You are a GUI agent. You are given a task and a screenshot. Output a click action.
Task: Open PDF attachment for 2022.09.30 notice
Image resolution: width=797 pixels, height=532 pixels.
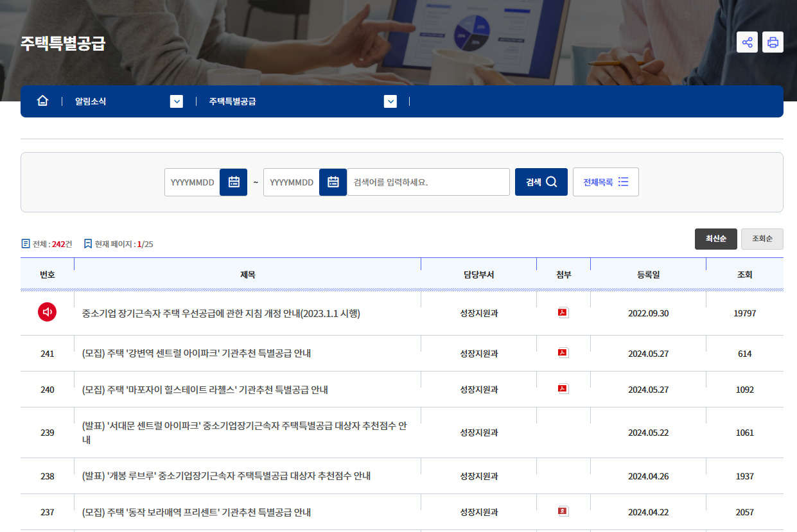pos(563,313)
